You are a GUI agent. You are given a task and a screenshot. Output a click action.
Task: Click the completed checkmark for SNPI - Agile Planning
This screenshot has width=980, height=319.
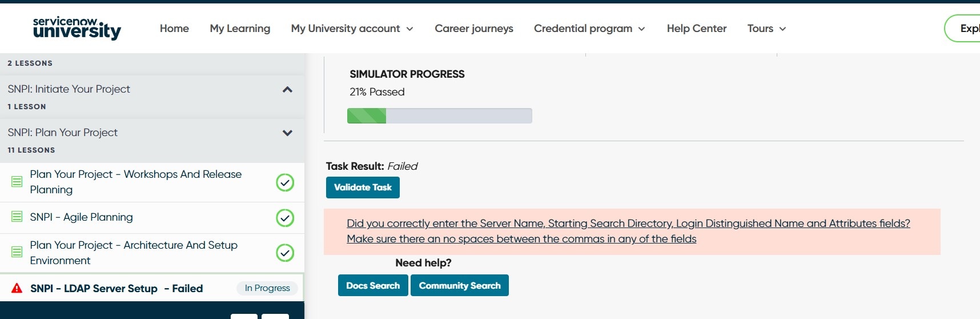click(285, 218)
